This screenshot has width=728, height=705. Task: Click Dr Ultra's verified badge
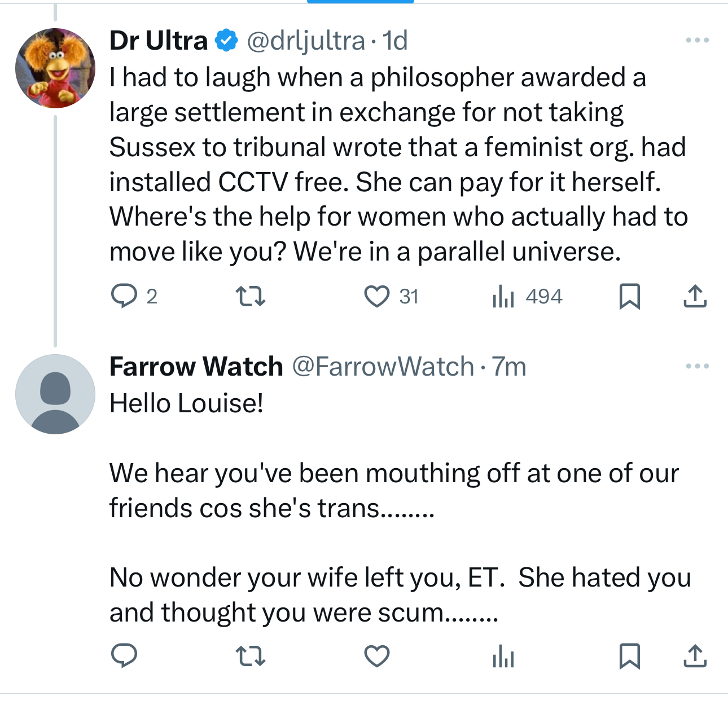tap(227, 41)
